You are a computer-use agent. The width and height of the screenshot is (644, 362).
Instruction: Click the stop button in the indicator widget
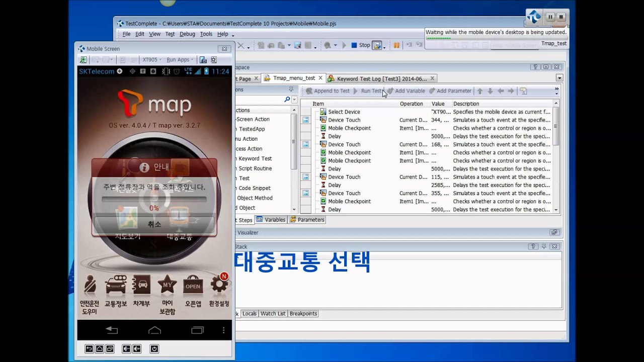(x=561, y=17)
